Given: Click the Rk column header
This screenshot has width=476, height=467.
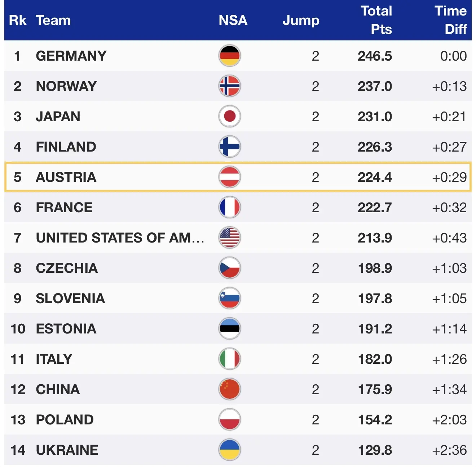Looking at the screenshot, I should (18, 20).
